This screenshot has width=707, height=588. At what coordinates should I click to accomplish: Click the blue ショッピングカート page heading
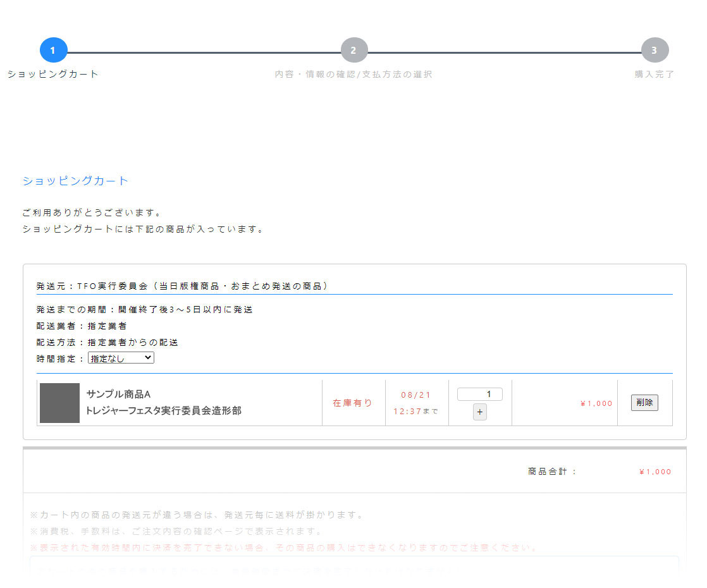75,181
